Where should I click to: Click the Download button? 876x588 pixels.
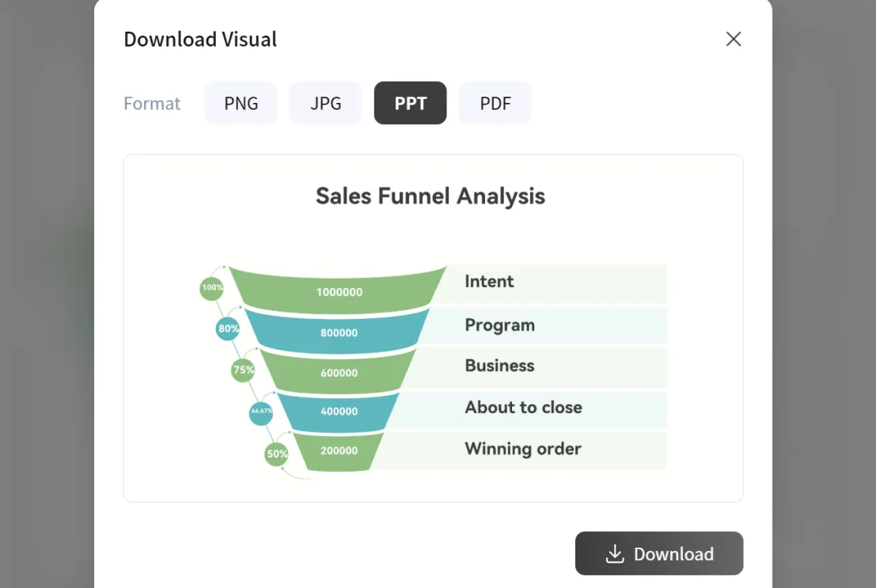658,553
